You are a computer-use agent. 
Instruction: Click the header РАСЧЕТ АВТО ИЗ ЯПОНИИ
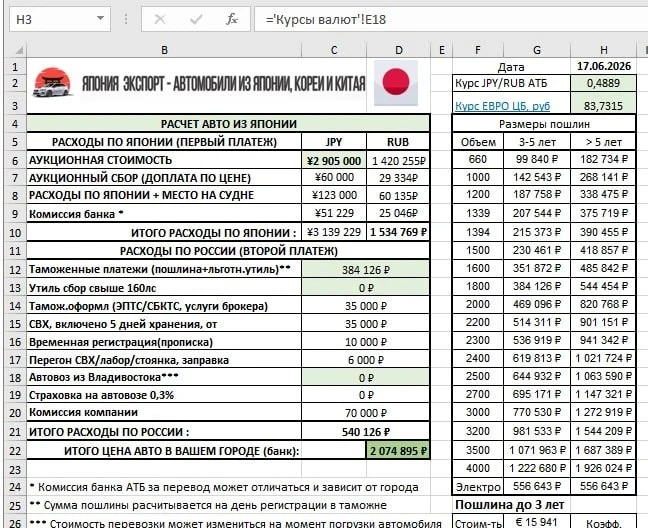pyautogui.click(x=228, y=124)
